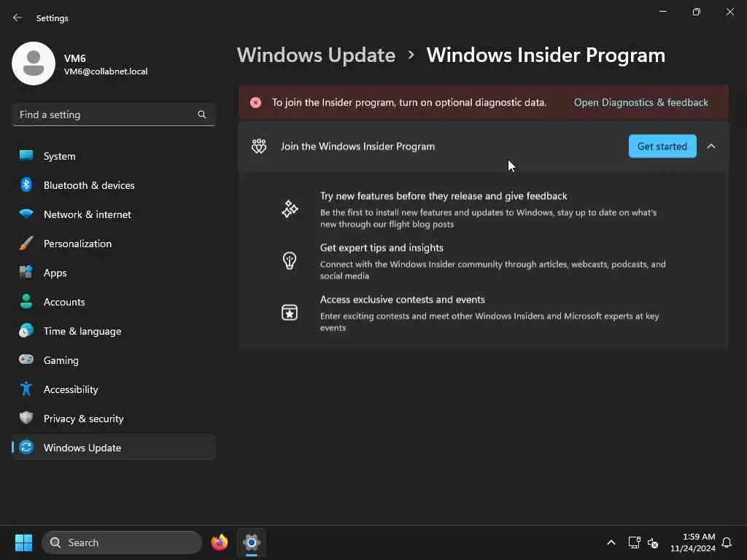Open the Windows Start menu
This screenshot has height=560, width=747.
pyautogui.click(x=23, y=542)
